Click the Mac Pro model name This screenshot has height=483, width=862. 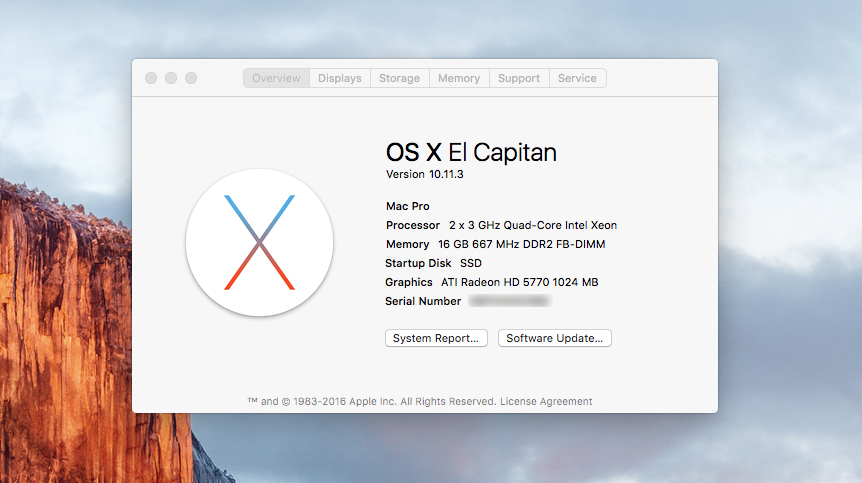[x=407, y=206]
